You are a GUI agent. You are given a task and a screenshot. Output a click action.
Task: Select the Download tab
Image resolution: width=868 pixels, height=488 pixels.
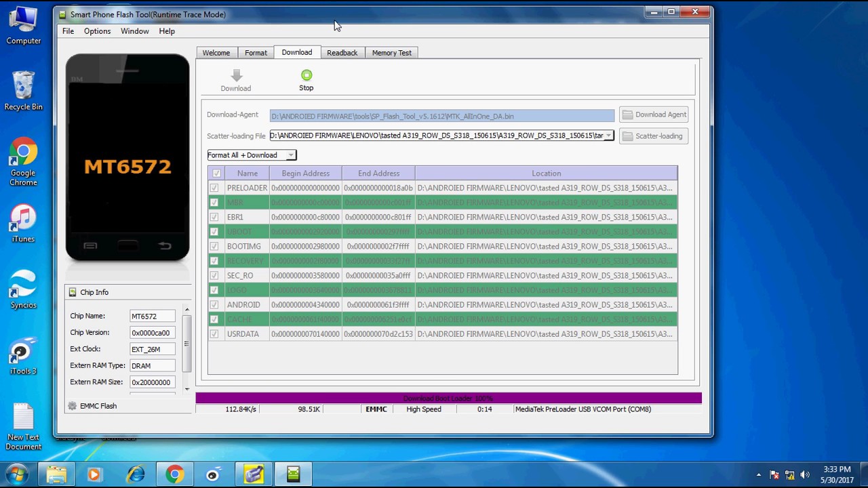click(x=297, y=52)
